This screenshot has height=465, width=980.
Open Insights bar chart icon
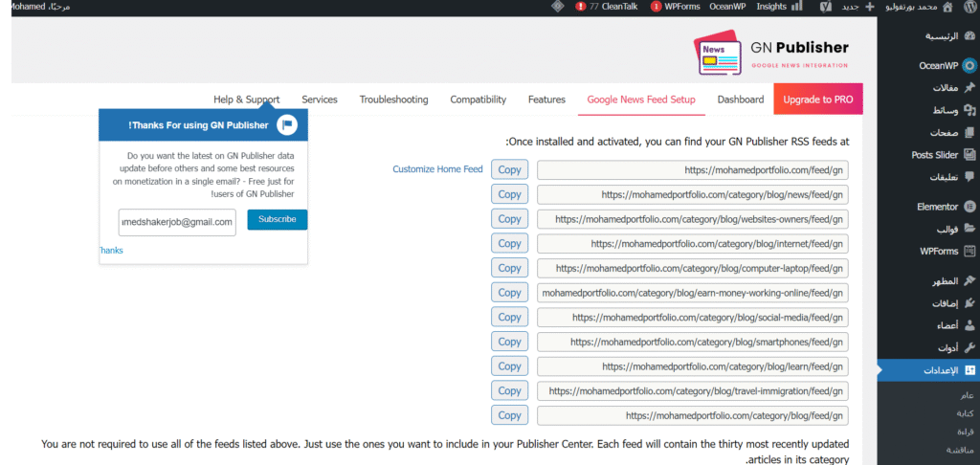pyautogui.click(x=796, y=7)
